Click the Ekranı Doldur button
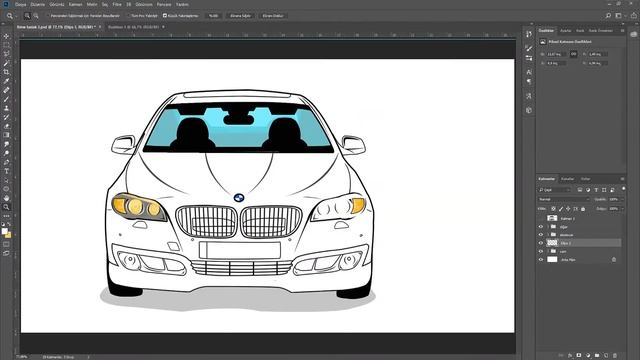This screenshot has height=360, width=640. coord(273,16)
